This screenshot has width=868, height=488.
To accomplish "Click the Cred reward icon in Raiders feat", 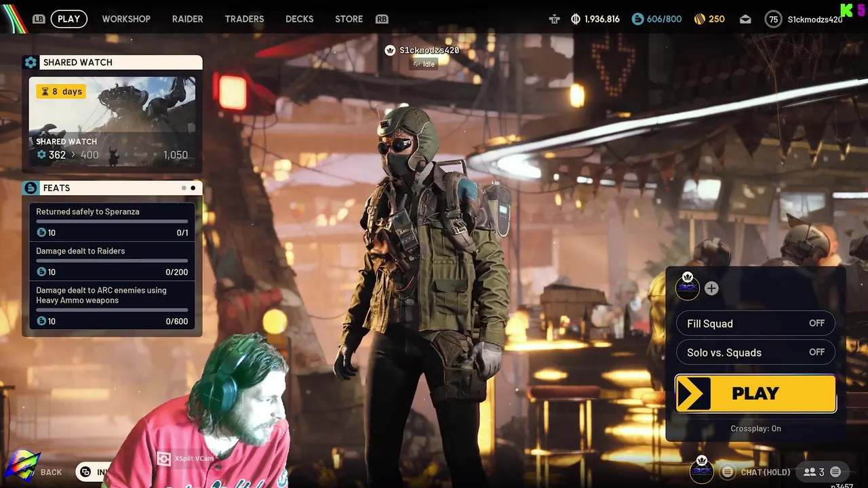I will (41, 272).
